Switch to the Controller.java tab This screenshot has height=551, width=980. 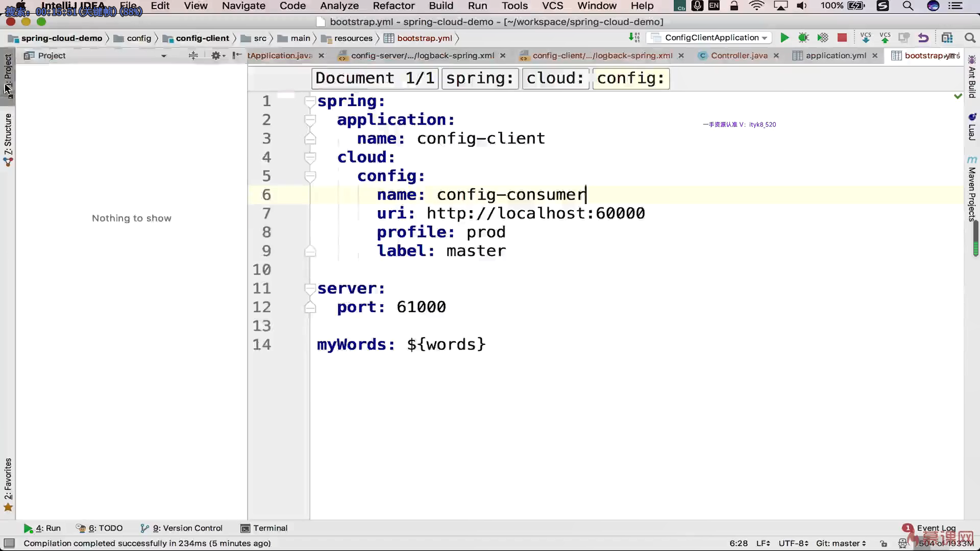coord(739,56)
